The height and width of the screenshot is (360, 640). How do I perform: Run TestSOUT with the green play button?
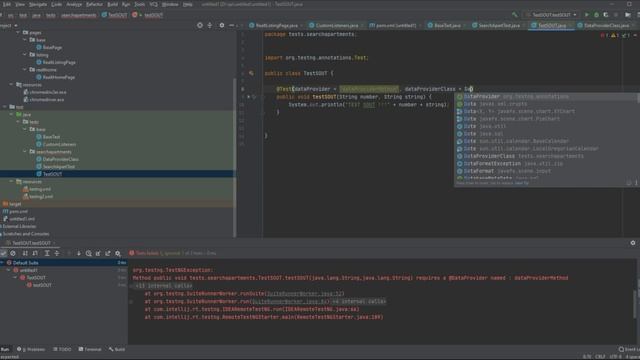587,15
